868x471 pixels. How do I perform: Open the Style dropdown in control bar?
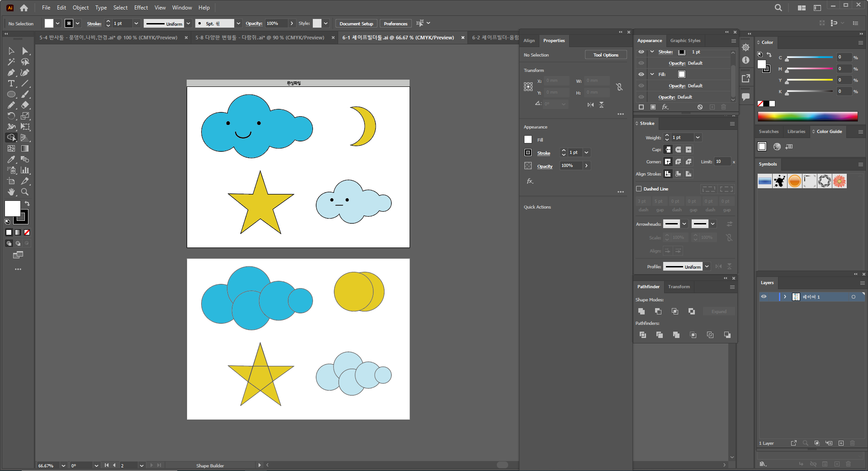325,24
